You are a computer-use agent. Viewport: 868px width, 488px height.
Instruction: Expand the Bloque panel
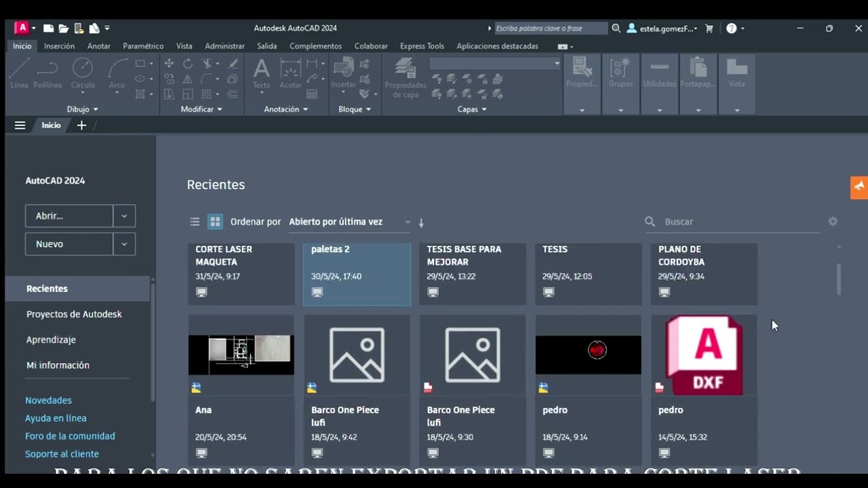pos(355,109)
